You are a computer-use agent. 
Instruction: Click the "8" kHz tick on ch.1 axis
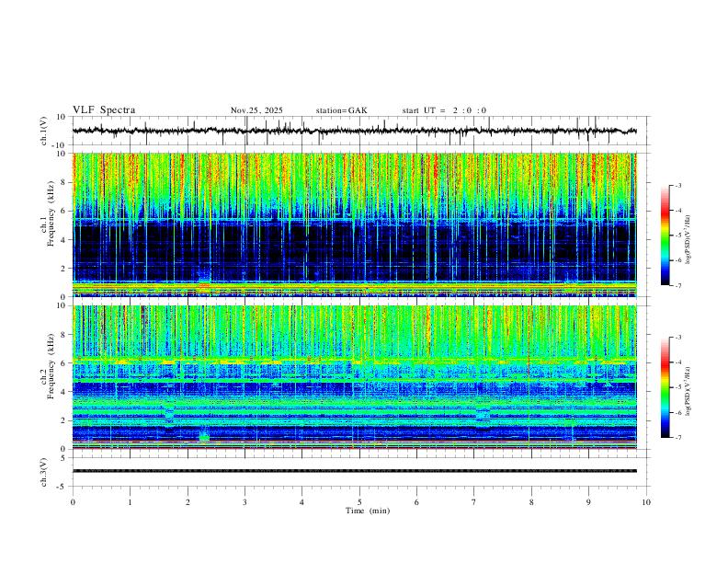(x=64, y=182)
